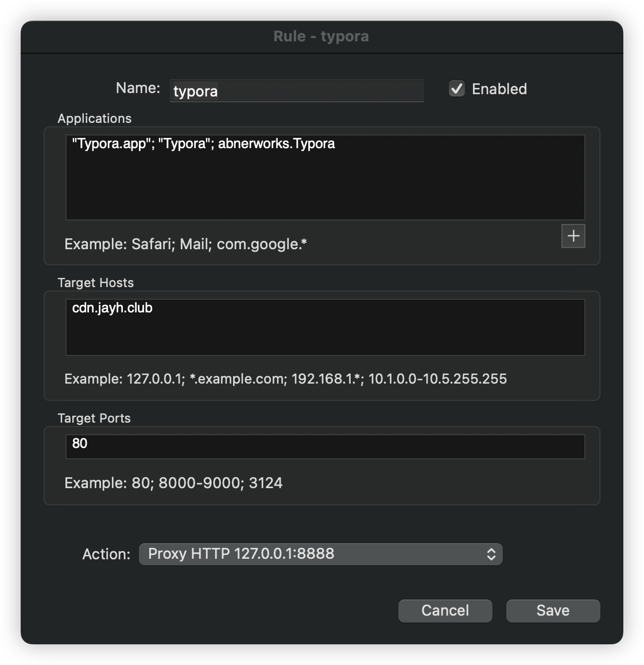This screenshot has height=665, width=644.
Task: Click the "Target Ports" section label
Action: [x=94, y=418]
